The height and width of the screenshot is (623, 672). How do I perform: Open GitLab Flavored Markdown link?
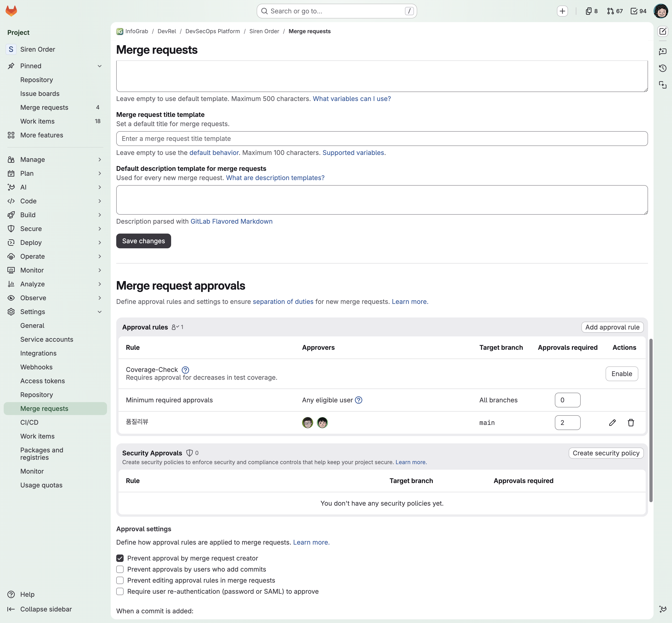point(231,222)
